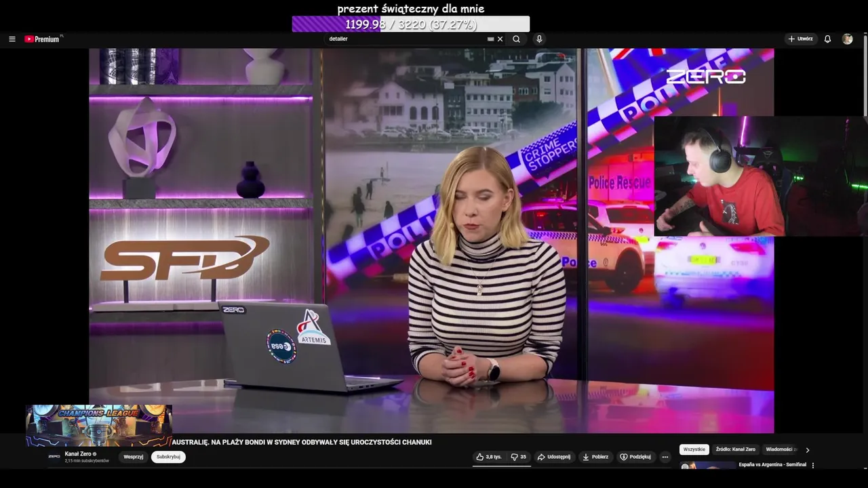Clear the search query with X
This screenshot has width=868, height=488.
pos(500,39)
